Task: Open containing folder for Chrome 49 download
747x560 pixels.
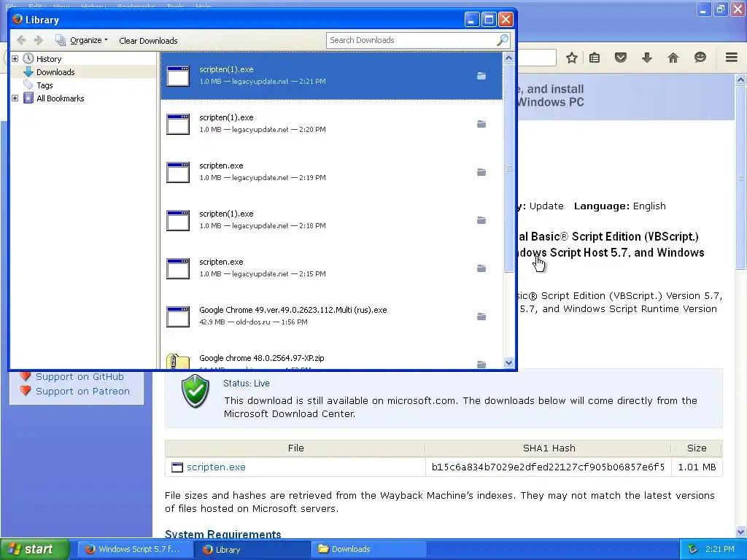Action: click(x=481, y=316)
